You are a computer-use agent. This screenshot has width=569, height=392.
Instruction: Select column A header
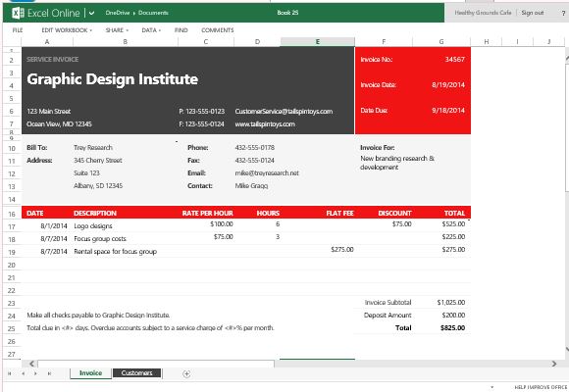47,42
